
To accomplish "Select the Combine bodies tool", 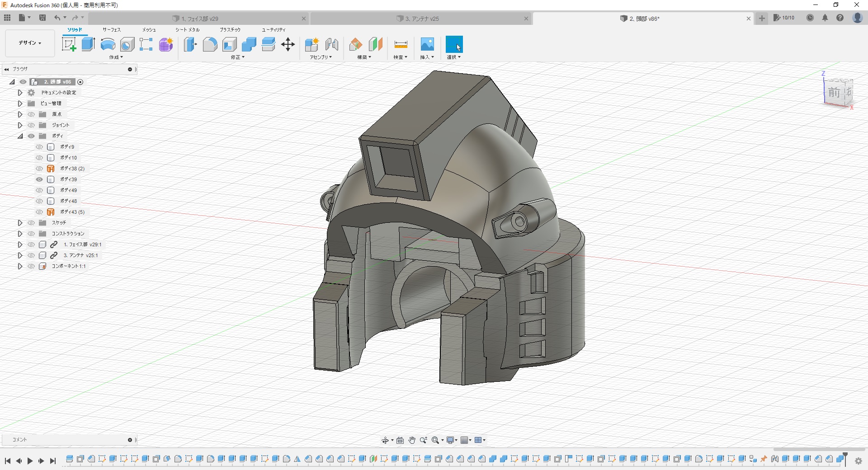I will (249, 44).
